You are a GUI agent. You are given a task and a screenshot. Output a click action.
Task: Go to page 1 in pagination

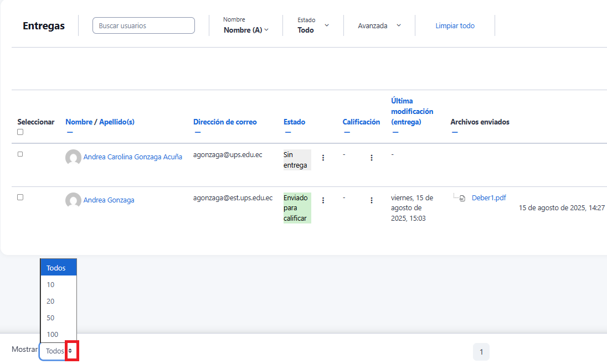[481, 352]
